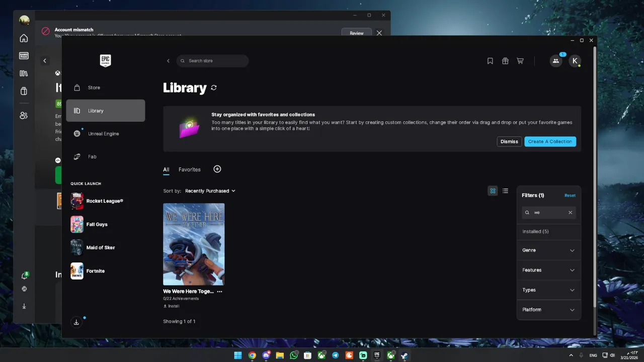
Task: Open We Were Here Together options menu
Action: coord(219,292)
